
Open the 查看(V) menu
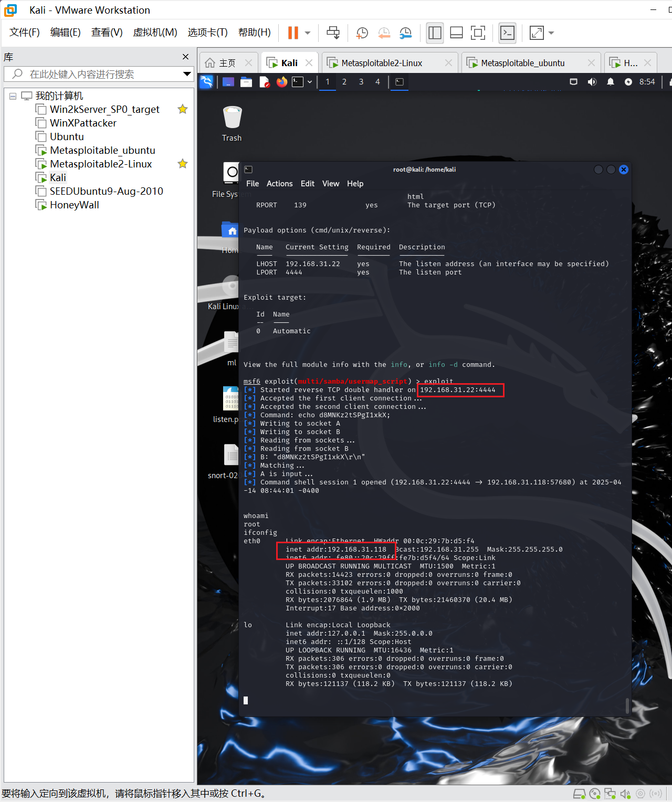[x=107, y=33]
